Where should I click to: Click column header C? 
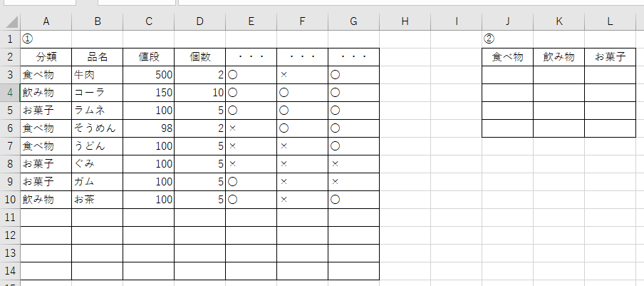pyautogui.click(x=148, y=21)
